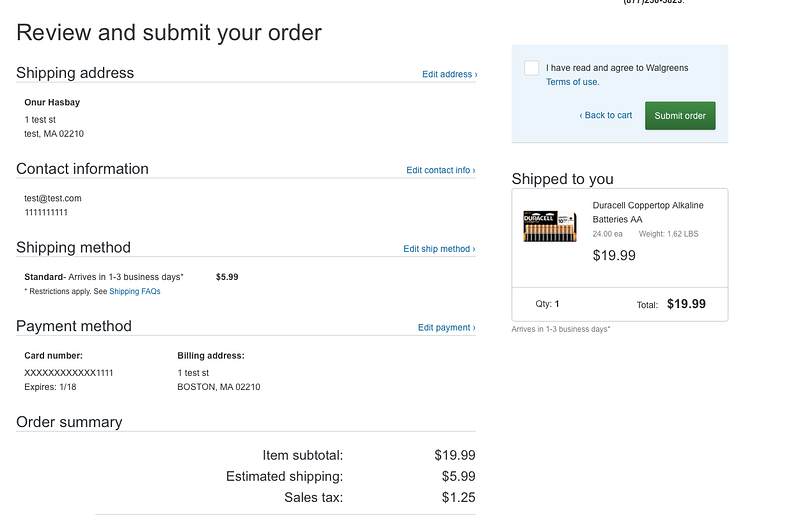Click the Shipping address section heading
This screenshot has height=521, width=800.
coord(75,72)
